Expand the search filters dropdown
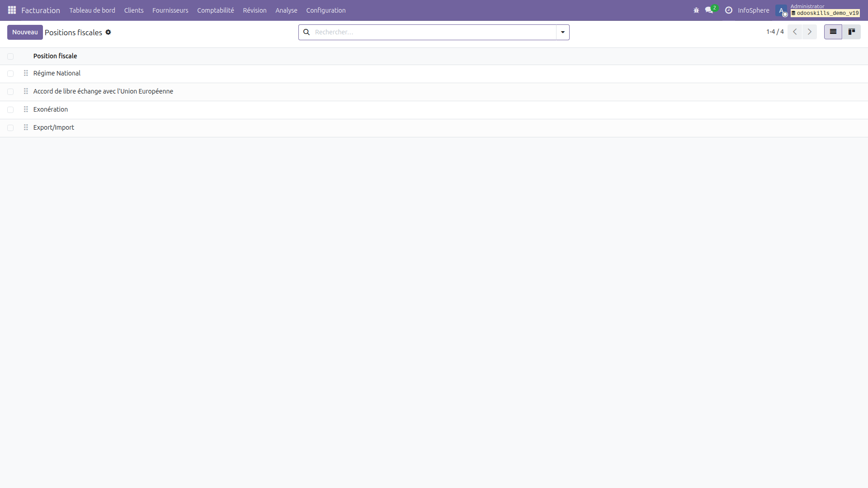868x488 pixels. coord(562,32)
